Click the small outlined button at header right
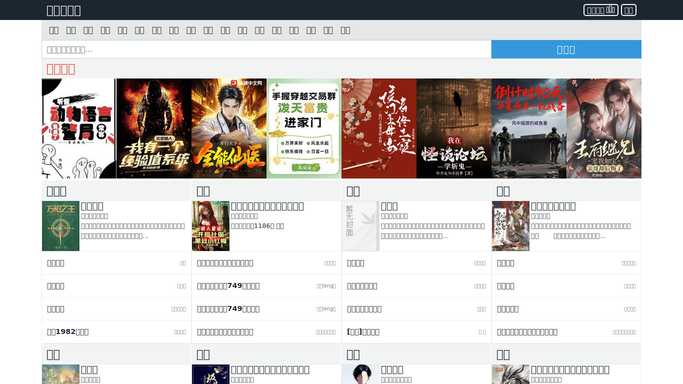The image size is (683, 384). click(629, 10)
